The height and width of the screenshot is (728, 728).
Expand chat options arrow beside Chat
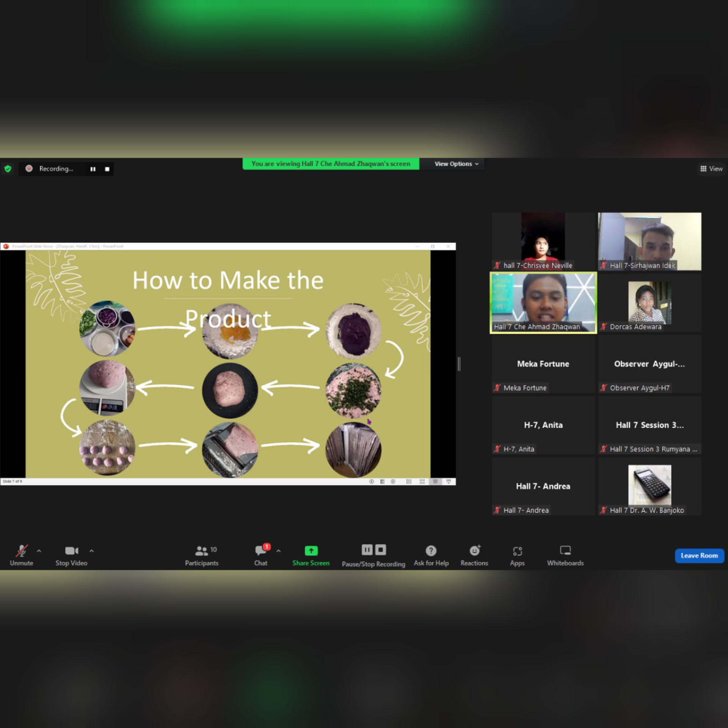point(279,551)
